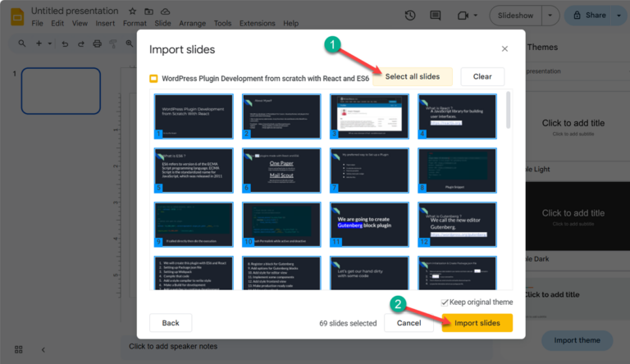This screenshot has width=630, height=364.
Task: Click the zoom magnifier icon
Action: point(129,43)
